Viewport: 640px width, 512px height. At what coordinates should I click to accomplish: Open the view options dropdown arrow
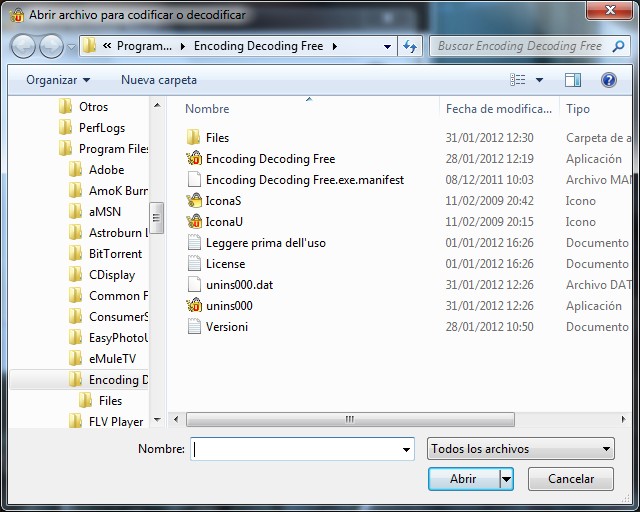(x=539, y=80)
